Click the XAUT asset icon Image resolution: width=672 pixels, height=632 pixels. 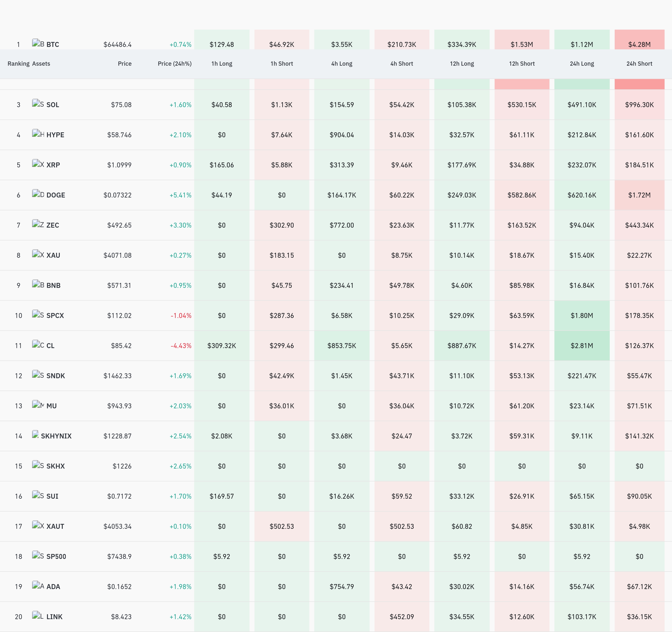tap(38, 525)
